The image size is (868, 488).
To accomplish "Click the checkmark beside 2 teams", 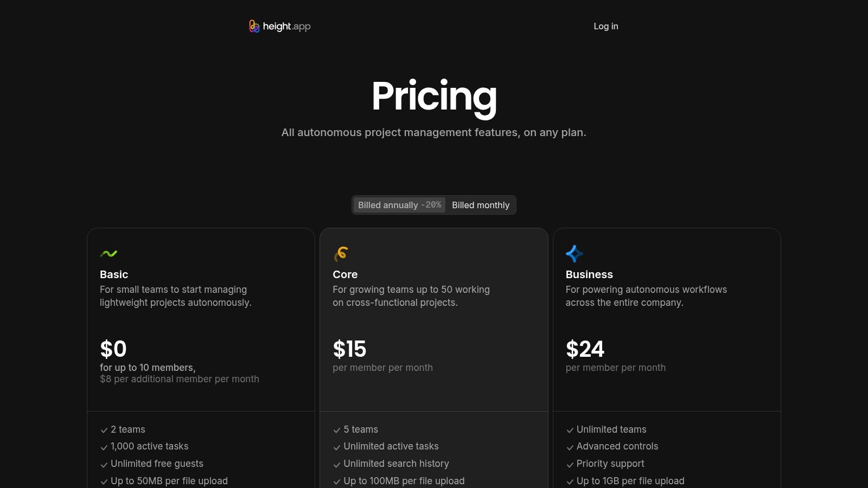I will pyautogui.click(x=104, y=430).
